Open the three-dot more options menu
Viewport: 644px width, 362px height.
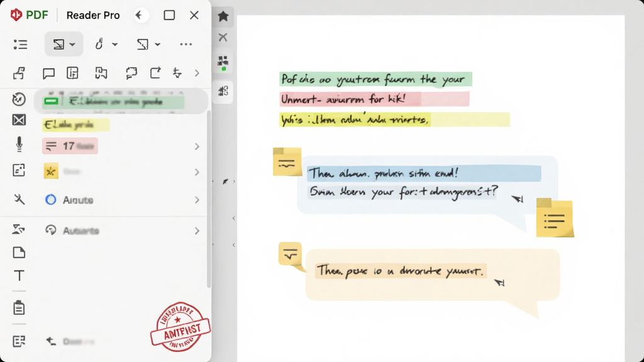pyautogui.click(x=186, y=45)
